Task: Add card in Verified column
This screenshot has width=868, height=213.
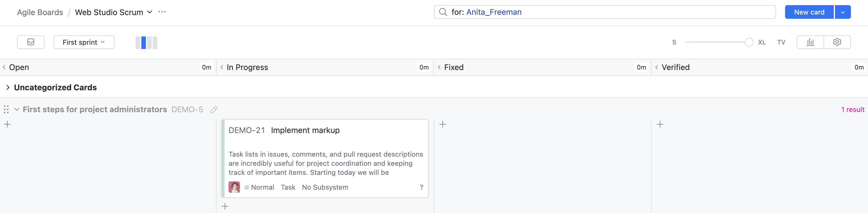Action: (x=660, y=124)
